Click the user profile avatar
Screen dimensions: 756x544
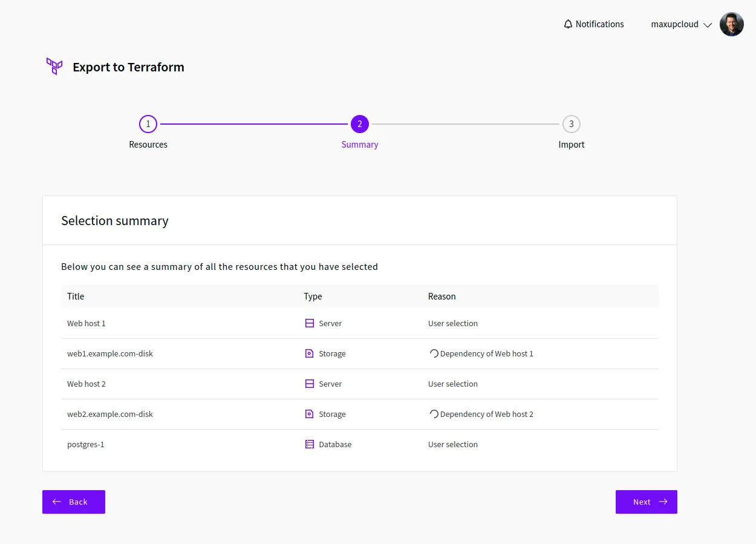point(731,24)
